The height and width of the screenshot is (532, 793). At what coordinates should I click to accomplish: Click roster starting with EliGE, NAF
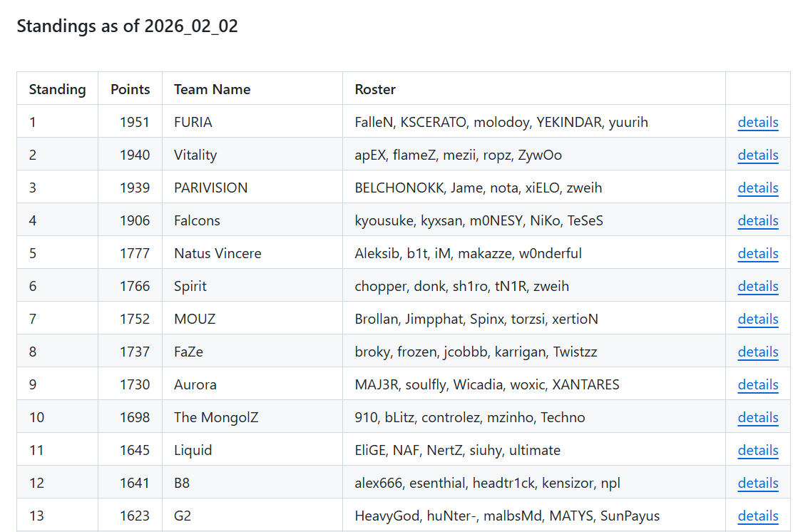pyautogui.click(x=457, y=451)
